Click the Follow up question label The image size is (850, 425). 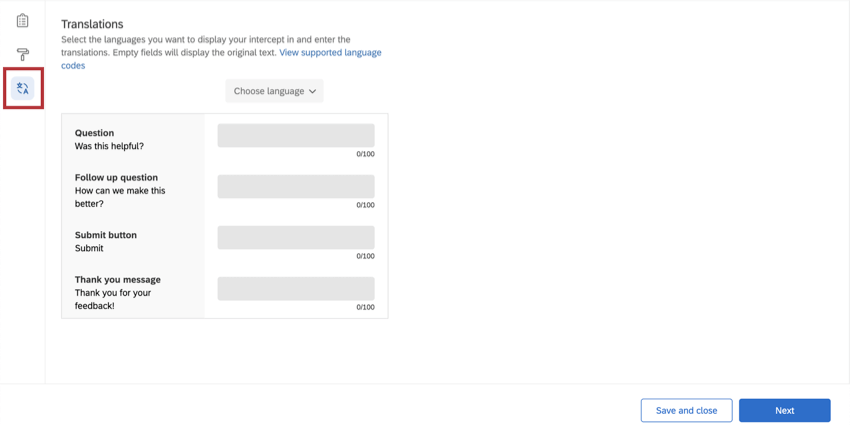click(117, 177)
